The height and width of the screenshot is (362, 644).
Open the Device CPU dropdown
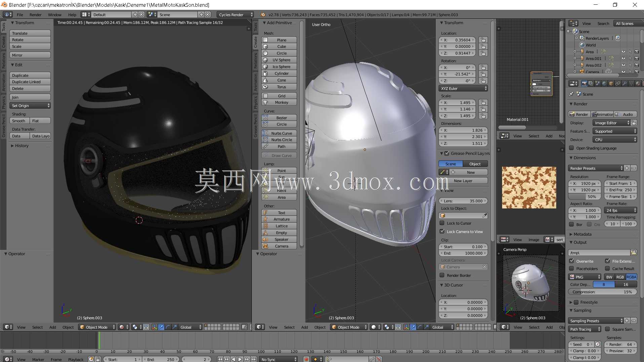(x=615, y=140)
